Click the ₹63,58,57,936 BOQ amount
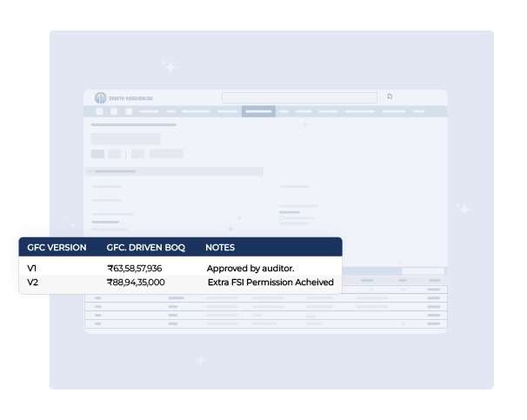527x420 pixels. [x=134, y=268]
